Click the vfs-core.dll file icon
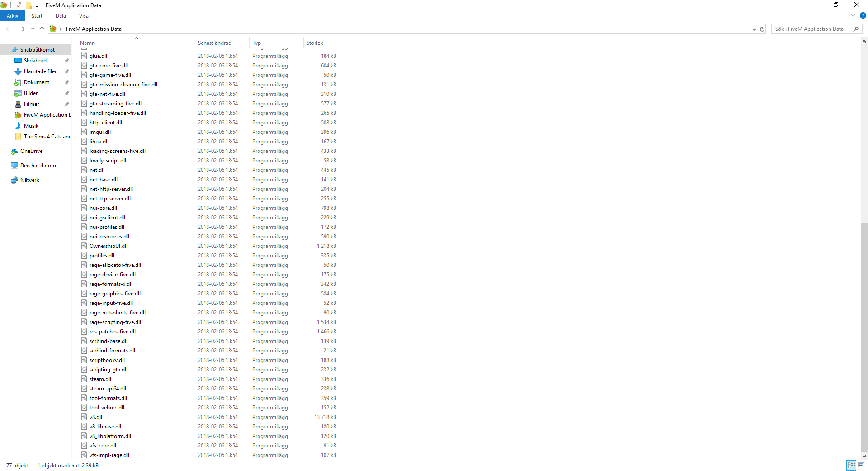Image resolution: width=868 pixels, height=471 pixels. pos(84,446)
